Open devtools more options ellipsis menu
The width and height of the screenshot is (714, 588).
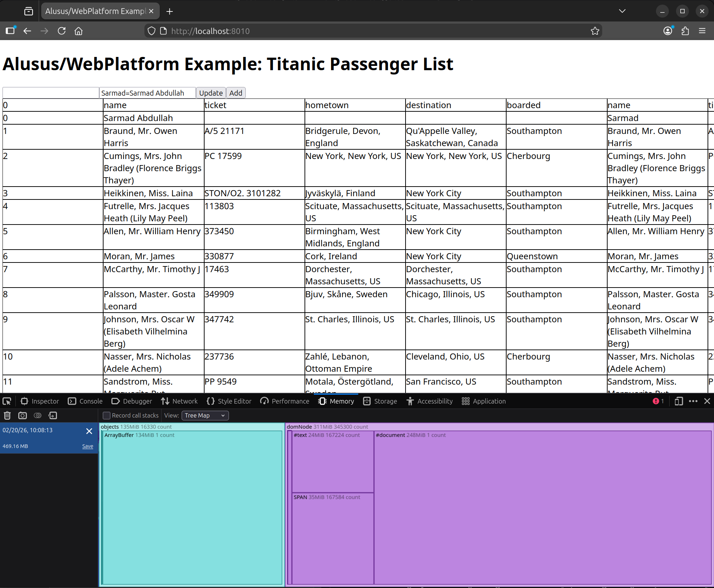[693, 401]
